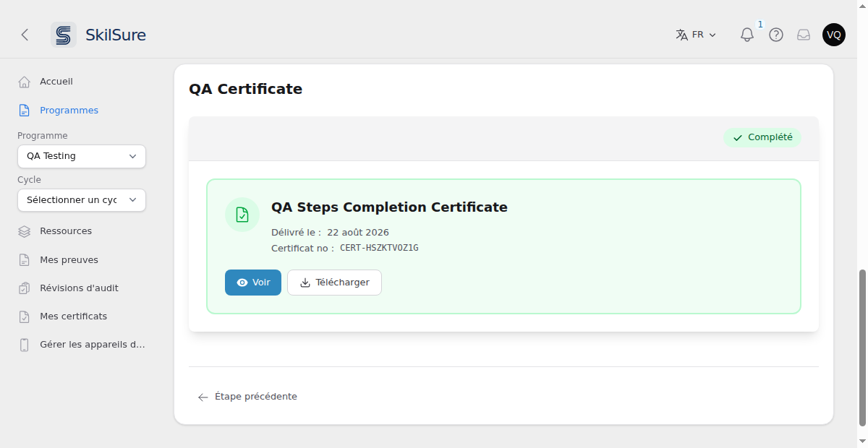Click the Programmes document icon
This screenshot has height=448, width=868.
[24, 111]
